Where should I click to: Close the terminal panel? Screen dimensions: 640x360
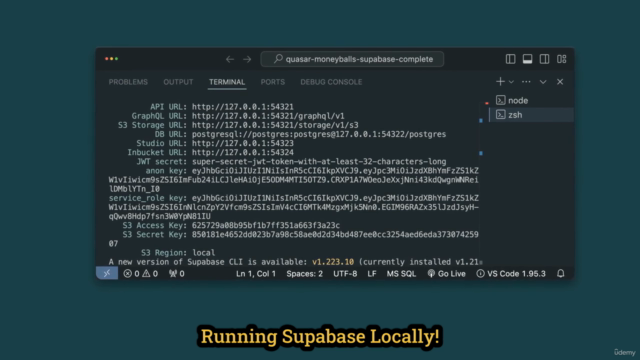point(560,82)
